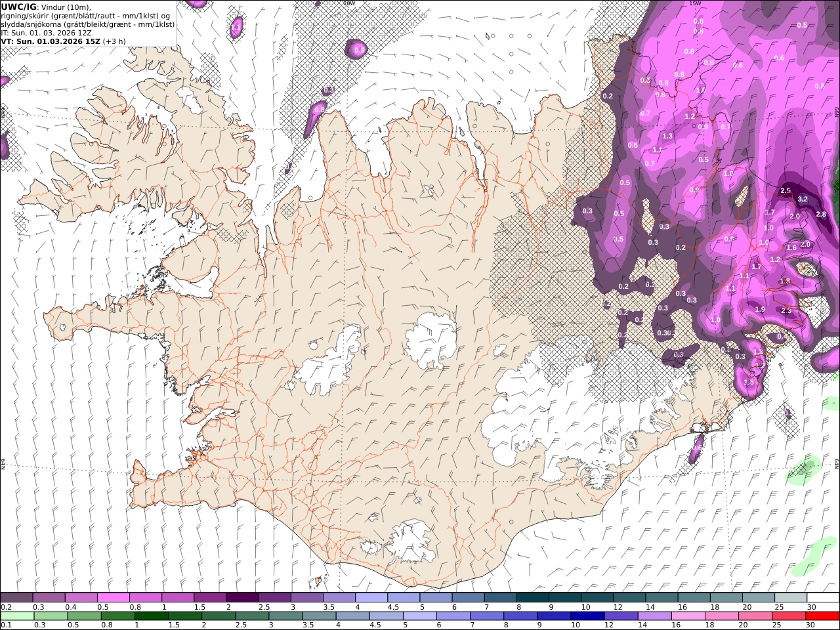Pick the dark green rain-legend swatch between 1 and 1.5
This screenshot has height=630, width=840.
point(152,616)
